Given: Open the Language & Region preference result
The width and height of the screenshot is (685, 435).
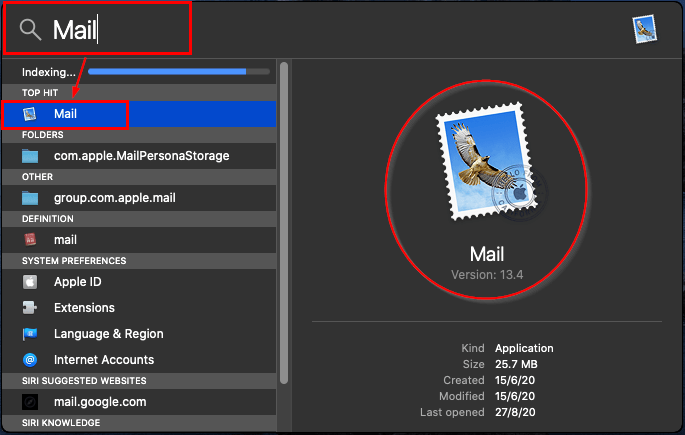Looking at the screenshot, I should point(139,334).
